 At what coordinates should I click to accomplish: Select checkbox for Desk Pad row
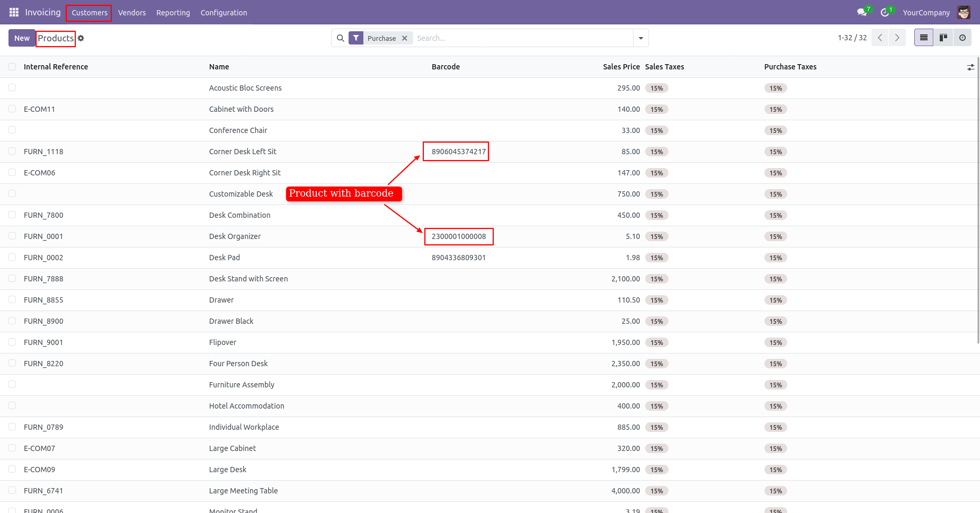pos(12,257)
